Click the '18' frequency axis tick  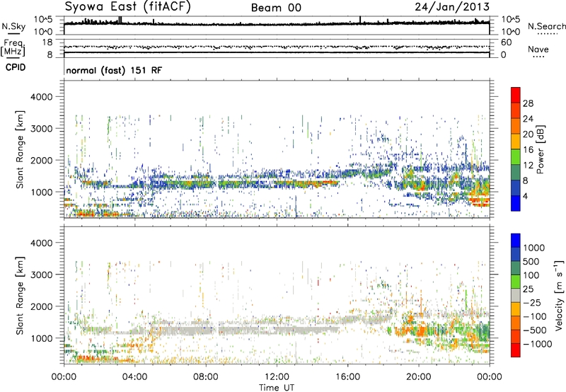(x=47, y=42)
